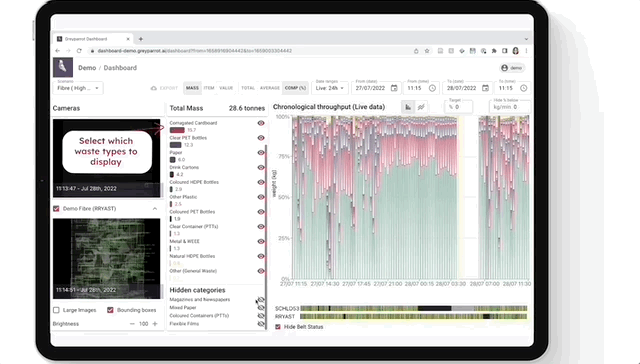This screenshot has height=364, width=640.
Task: Show the Mixed Paper category
Action: coord(261,308)
